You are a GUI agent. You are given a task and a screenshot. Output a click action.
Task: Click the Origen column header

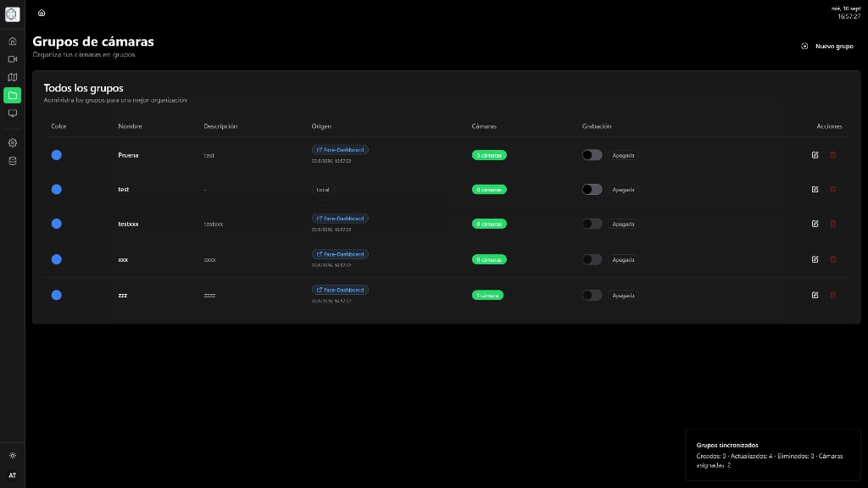[321, 126]
